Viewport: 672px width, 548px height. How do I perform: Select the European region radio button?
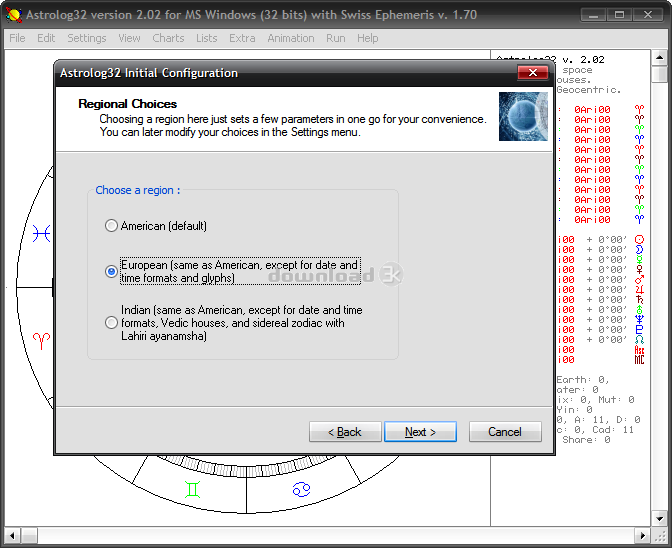point(111,271)
